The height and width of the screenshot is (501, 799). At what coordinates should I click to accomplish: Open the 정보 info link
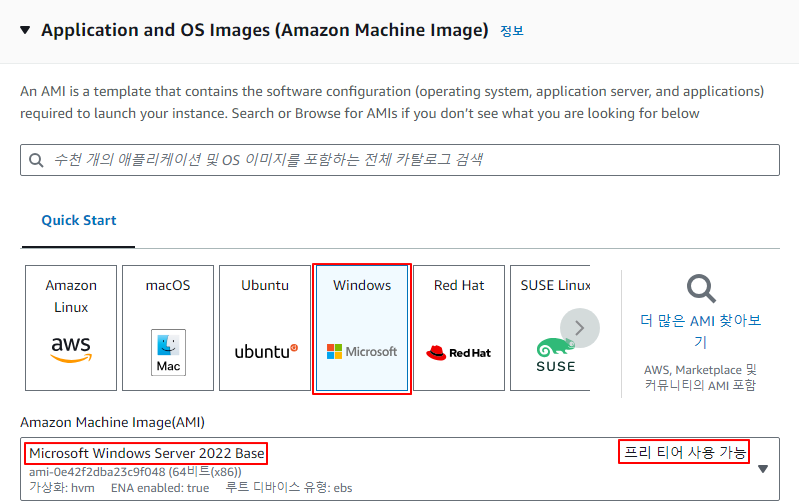[x=512, y=31]
